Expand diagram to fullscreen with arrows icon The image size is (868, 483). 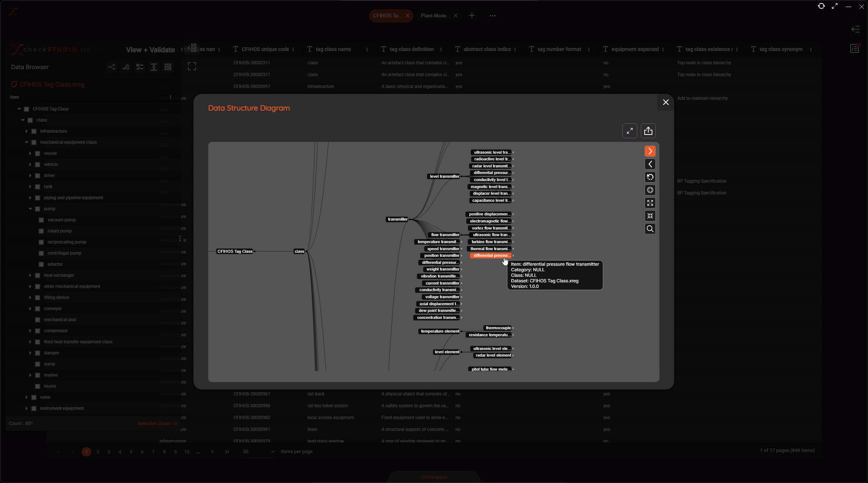[x=629, y=131]
